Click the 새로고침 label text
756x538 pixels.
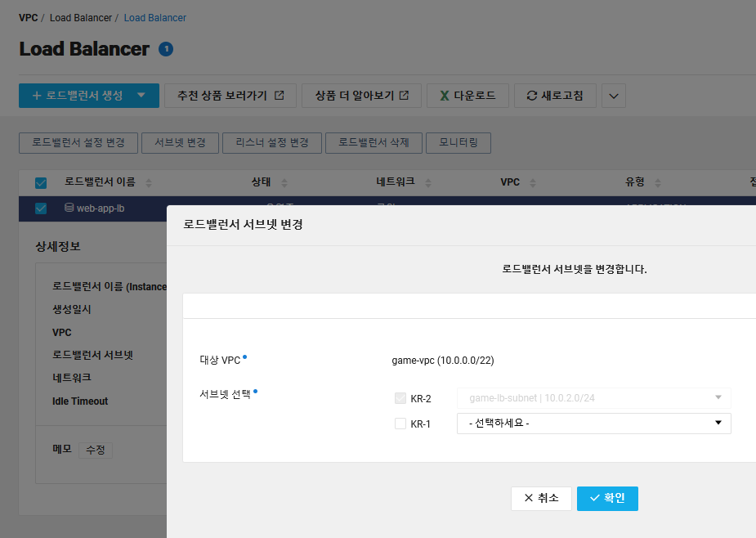point(562,96)
